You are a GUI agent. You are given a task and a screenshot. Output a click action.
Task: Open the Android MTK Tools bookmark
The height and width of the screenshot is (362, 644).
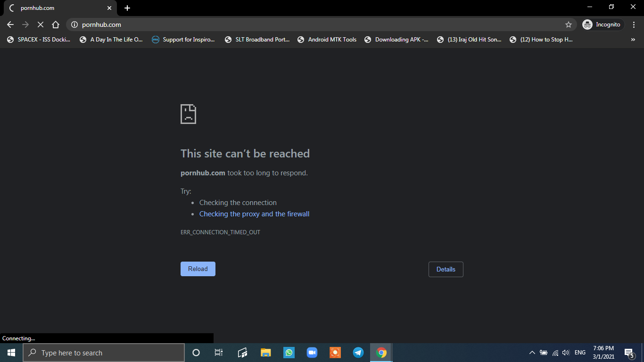pos(327,40)
